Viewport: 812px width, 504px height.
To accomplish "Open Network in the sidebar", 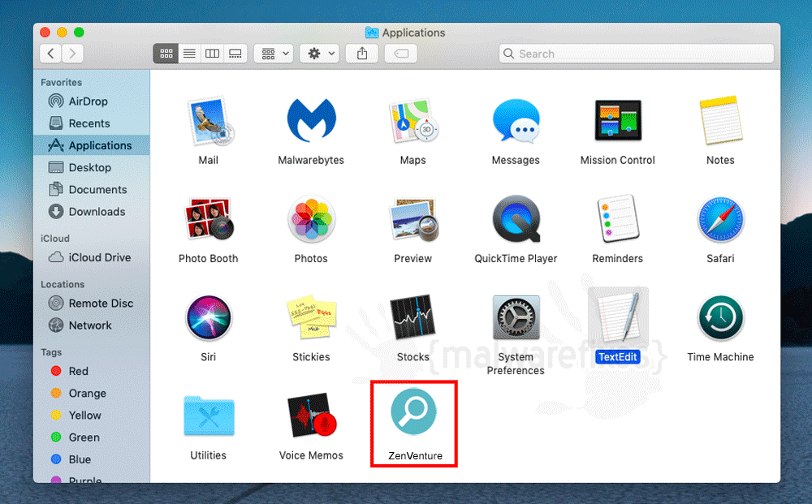I will coord(91,325).
